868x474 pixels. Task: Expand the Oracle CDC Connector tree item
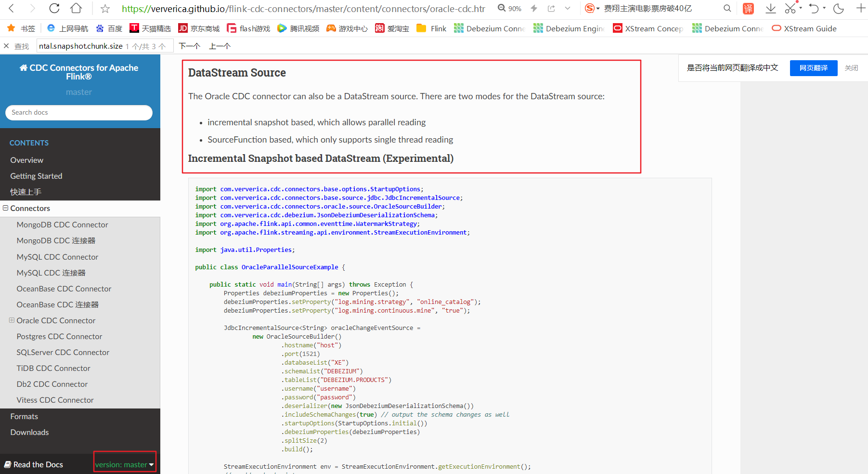tap(12, 320)
